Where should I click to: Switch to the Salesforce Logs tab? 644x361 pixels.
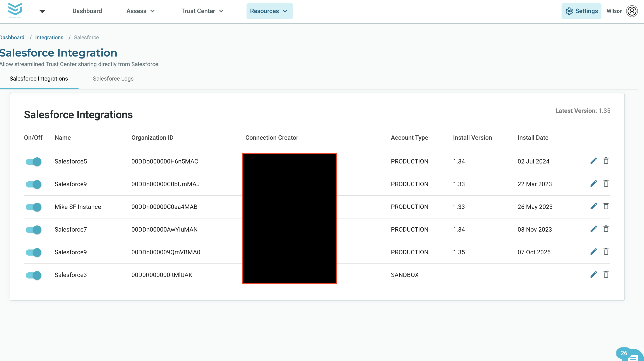click(x=113, y=79)
